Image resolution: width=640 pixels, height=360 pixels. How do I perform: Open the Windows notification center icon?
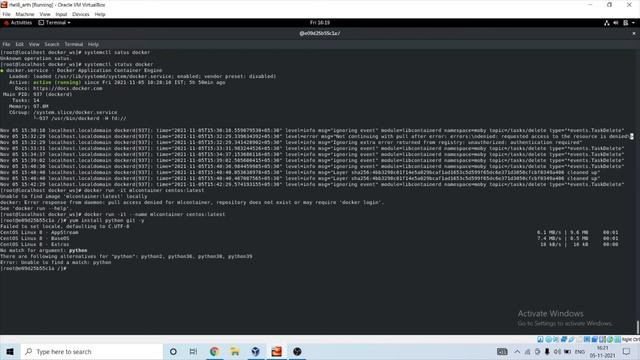point(627,351)
